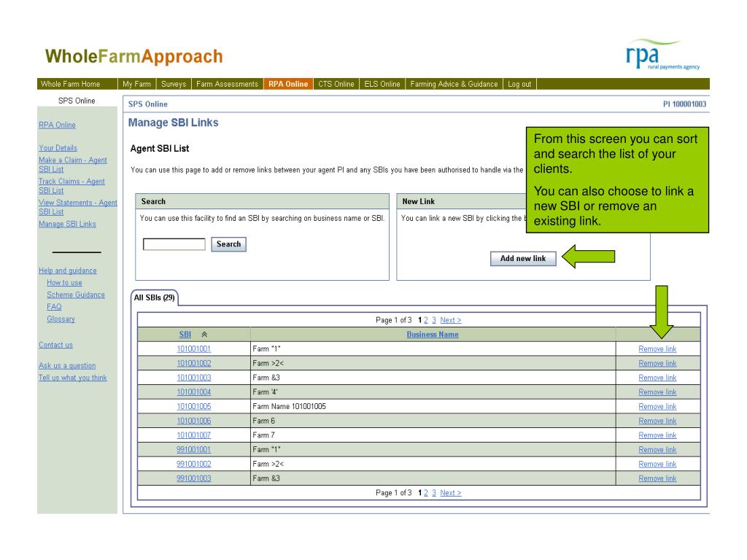
Task: Open the CTS Online tab
Action: pos(336,84)
